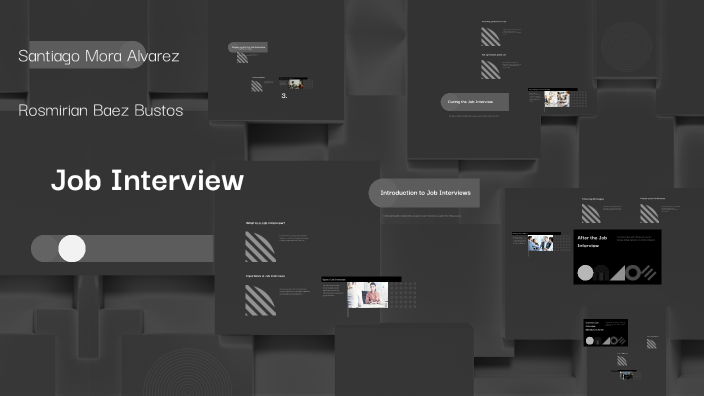Click ring shape in 'After the Job Interview' card
This screenshot has height=396, width=704.
(x=633, y=273)
